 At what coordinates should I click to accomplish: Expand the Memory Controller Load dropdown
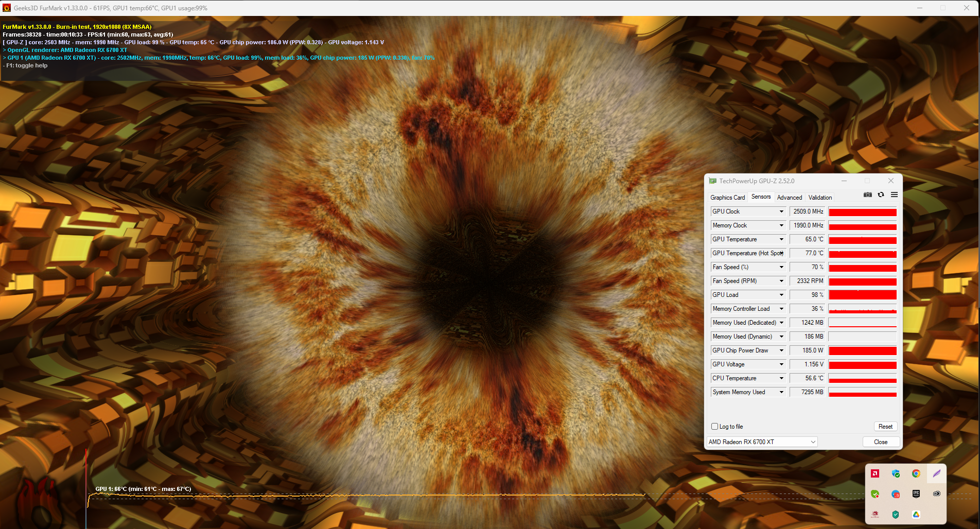click(781, 309)
